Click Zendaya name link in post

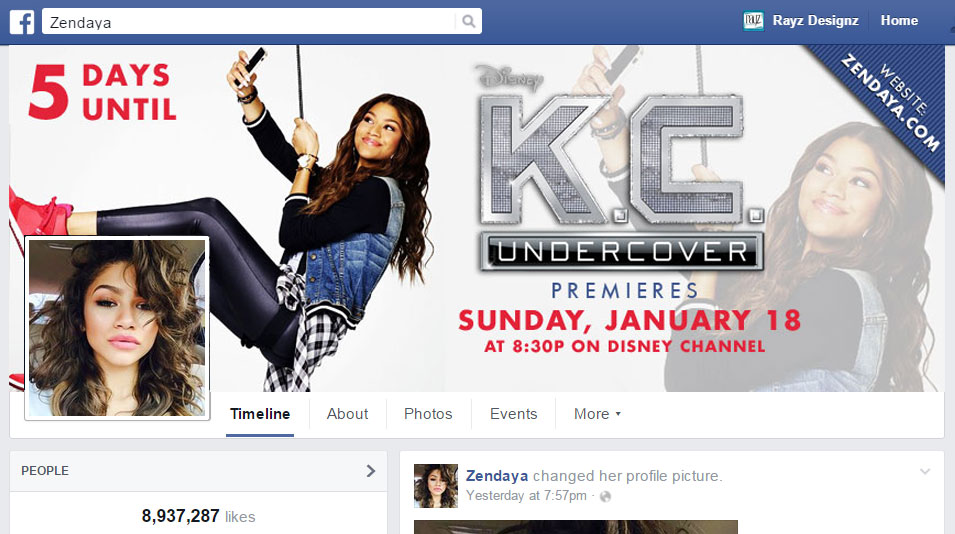point(496,476)
